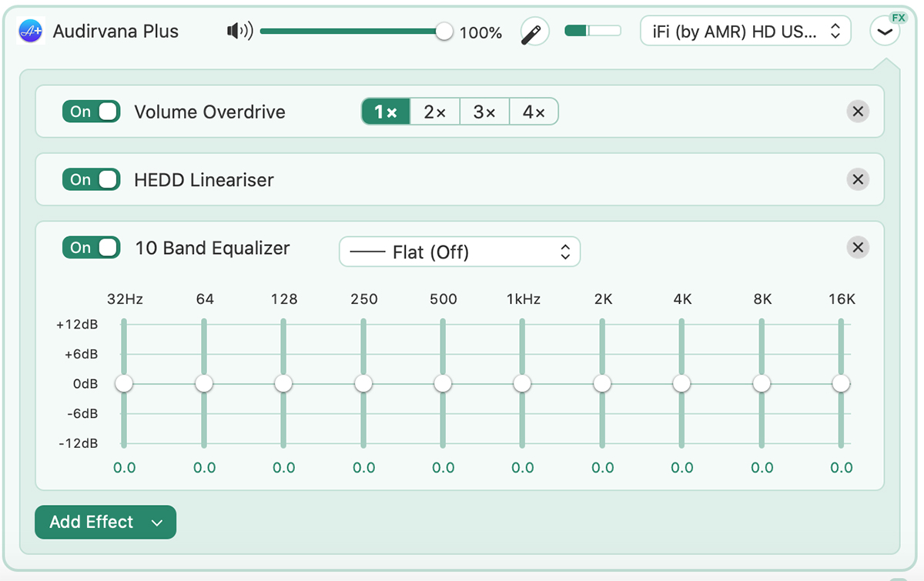
Task: Click the Audirvana Plus title text
Action: (115, 32)
